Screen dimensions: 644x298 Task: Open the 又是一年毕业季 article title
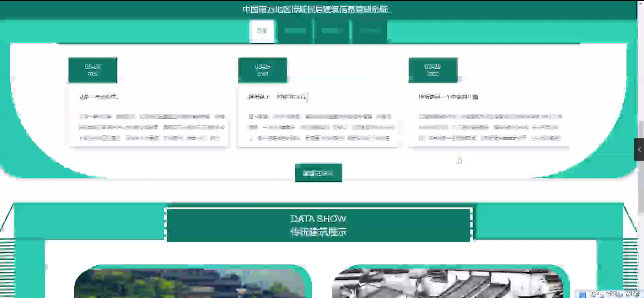(x=98, y=97)
